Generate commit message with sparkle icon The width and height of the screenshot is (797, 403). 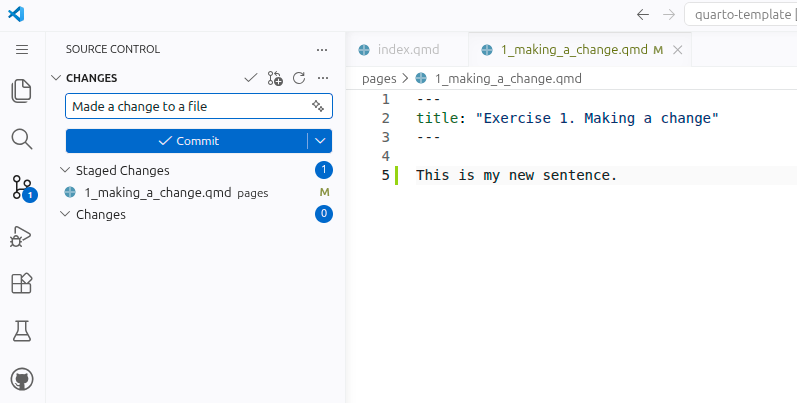(x=318, y=106)
